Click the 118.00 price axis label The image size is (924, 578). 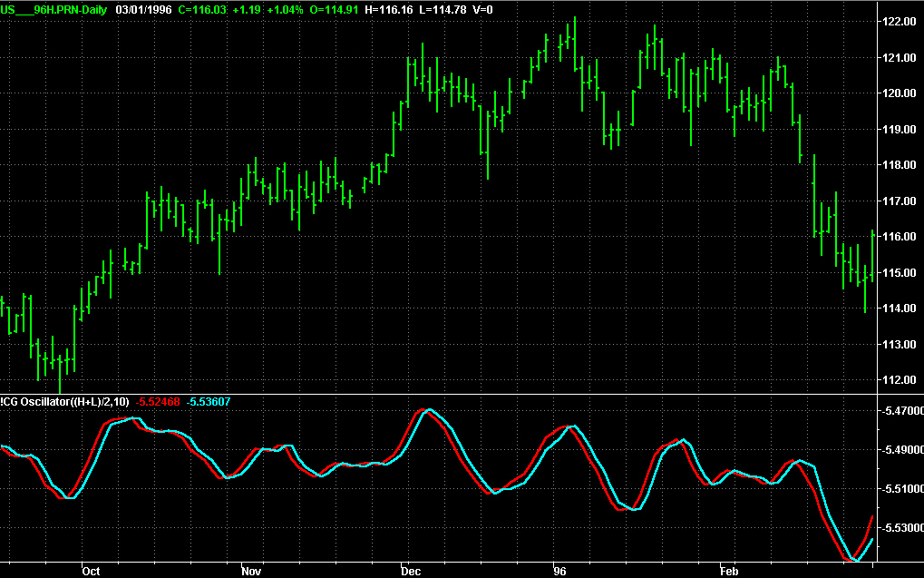coord(900,165)
